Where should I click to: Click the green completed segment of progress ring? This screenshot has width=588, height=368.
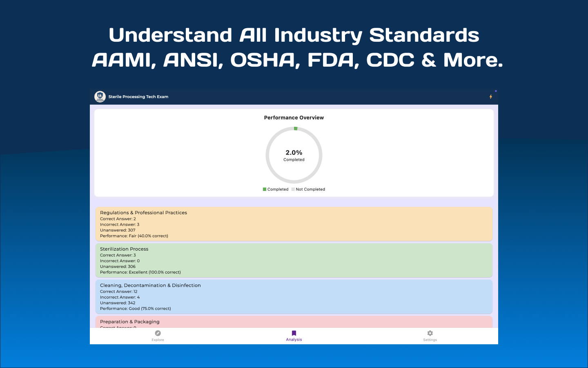[296, 128]
